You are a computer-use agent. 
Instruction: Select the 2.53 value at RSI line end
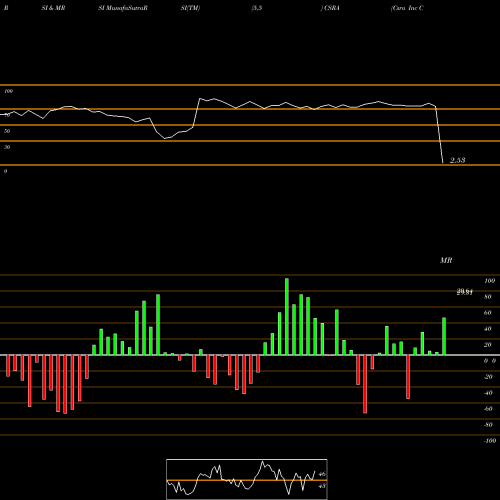click(x=458, y=160)
